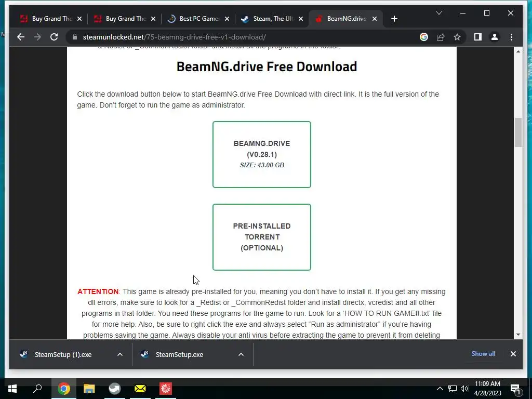Open a new tab with plus button

(x=394, y=19)
